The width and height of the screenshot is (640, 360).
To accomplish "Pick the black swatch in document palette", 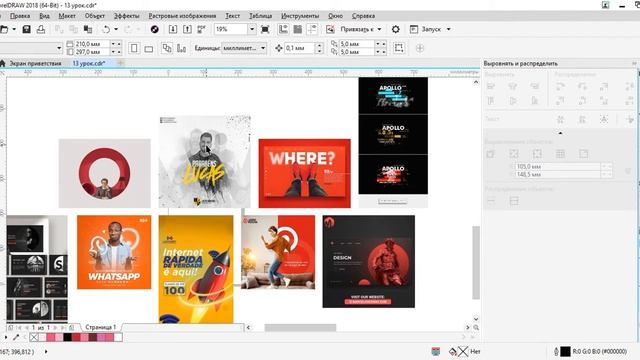I will tap(67, 337).
